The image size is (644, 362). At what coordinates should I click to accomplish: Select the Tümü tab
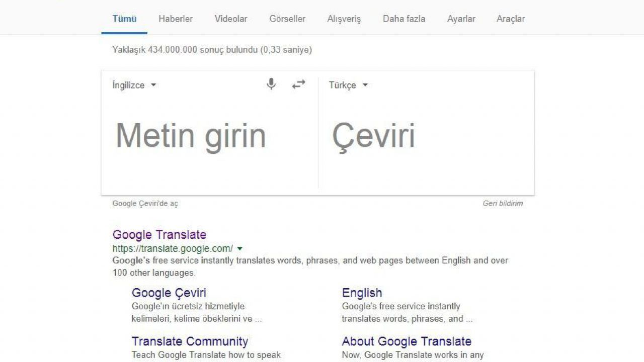click(124, 19)
